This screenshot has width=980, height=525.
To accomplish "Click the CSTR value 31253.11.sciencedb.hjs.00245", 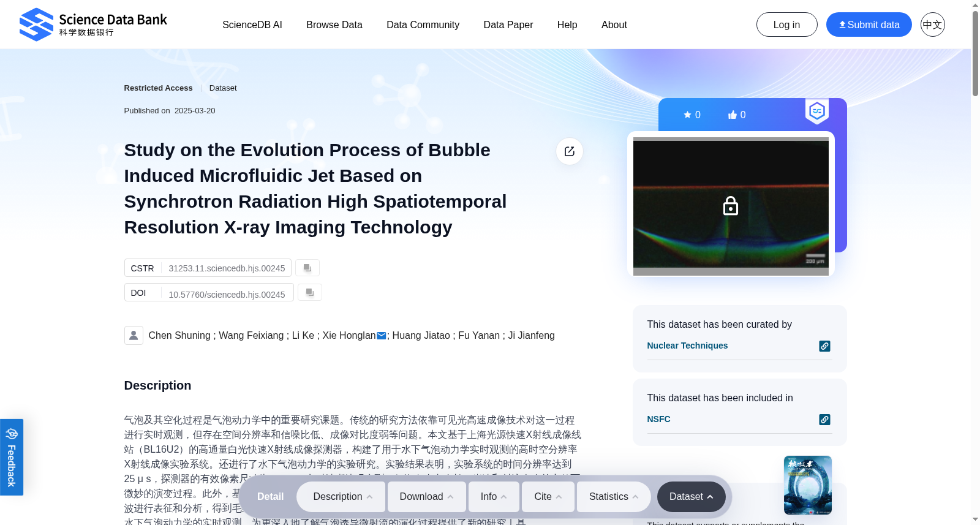I will click(227, 268).
